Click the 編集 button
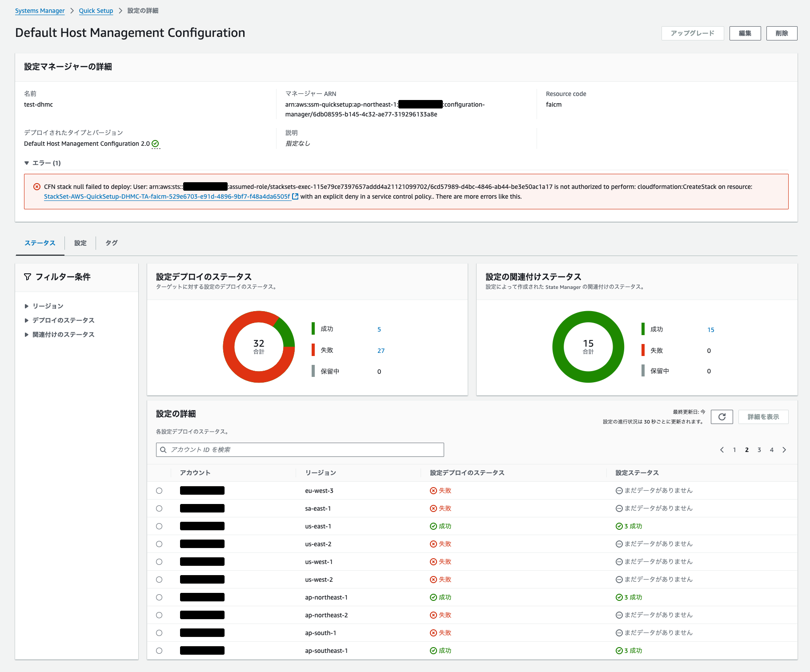 coord(745,33)
